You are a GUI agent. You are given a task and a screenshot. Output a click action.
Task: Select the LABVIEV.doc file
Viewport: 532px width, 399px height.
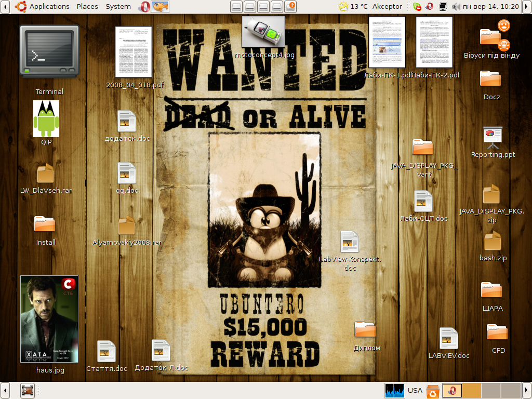tap(448, 338)
